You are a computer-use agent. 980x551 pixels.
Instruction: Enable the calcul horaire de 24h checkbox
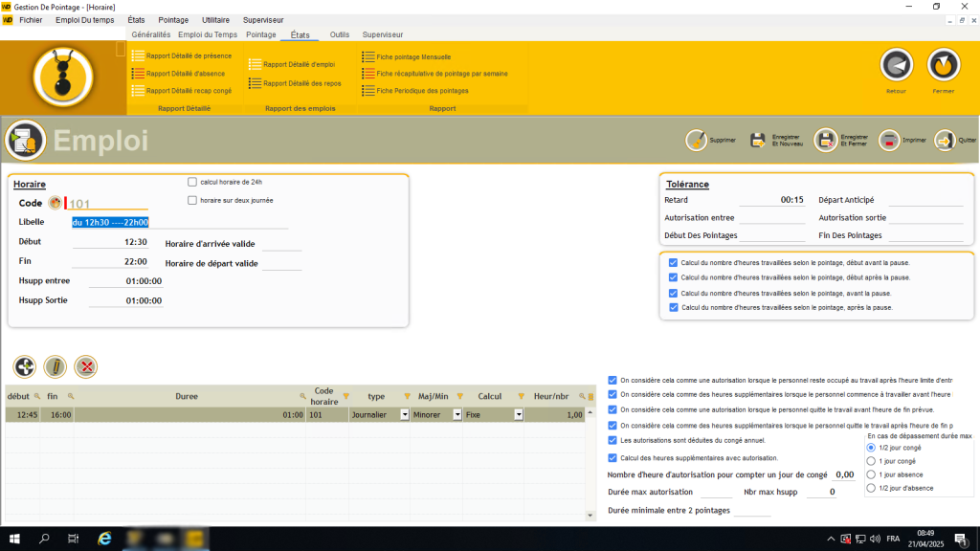(x=192, y=182)
